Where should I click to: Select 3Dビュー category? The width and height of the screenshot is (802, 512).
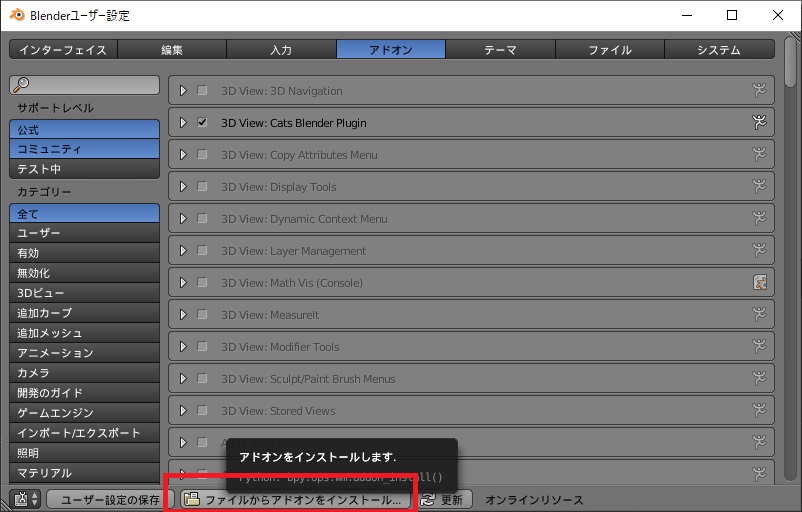[x=84, y=293]
